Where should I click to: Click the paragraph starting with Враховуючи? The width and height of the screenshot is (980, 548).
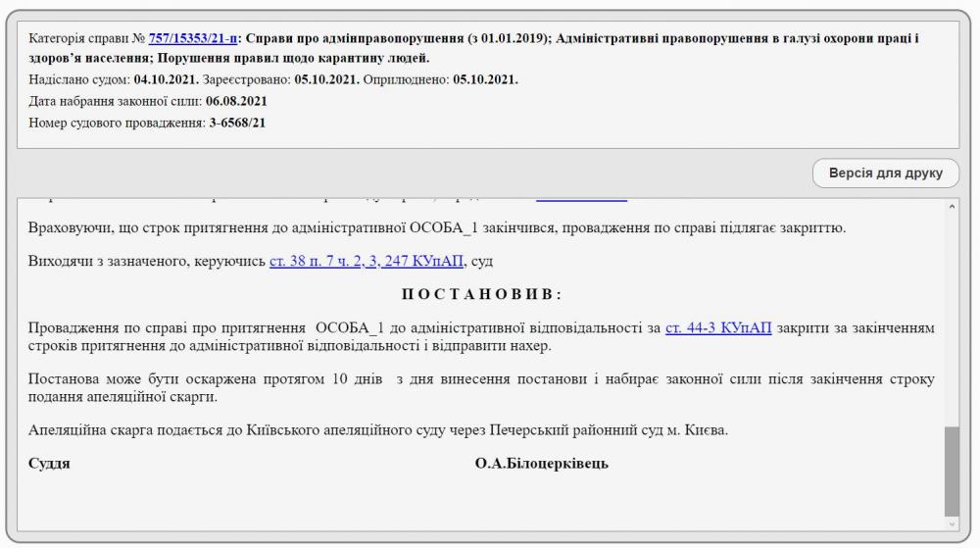(436, 228)
